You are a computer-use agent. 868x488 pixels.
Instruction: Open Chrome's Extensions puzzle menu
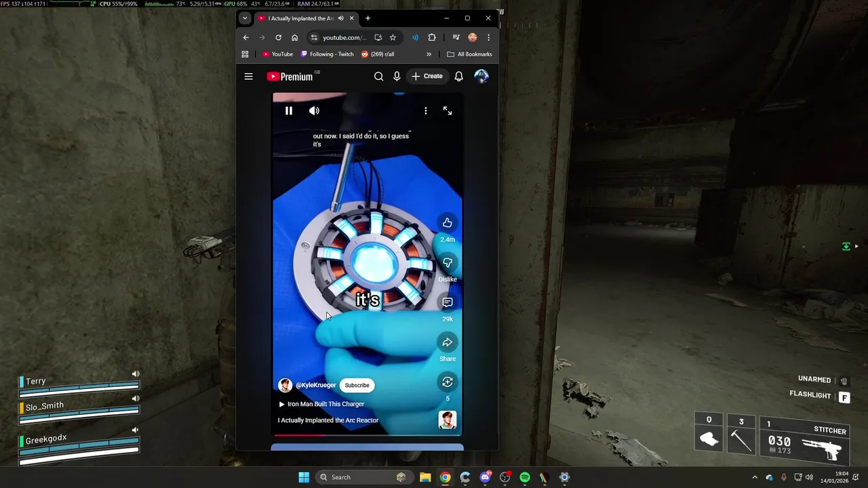(x=432, y=37)
